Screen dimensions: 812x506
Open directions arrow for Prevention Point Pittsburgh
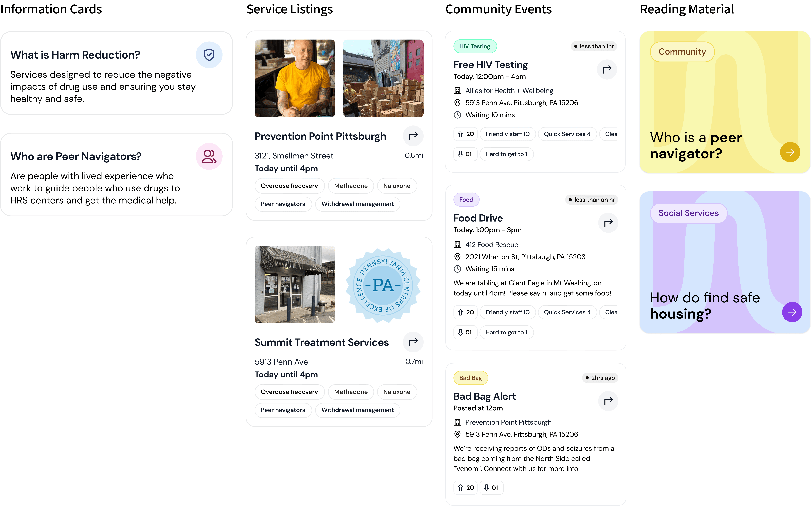tap(413, 136)
